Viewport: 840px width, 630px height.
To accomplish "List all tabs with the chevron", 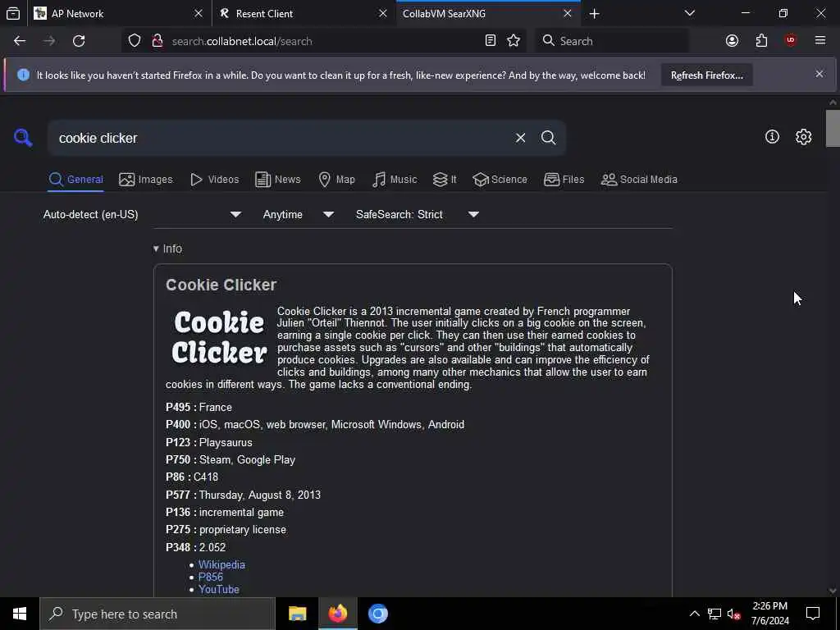I will click(689, 13).
